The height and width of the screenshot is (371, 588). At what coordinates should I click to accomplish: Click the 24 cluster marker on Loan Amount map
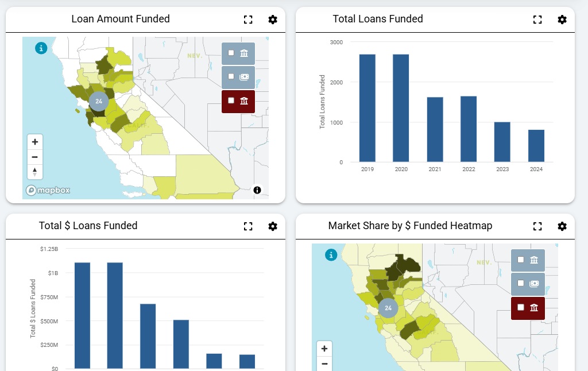99,101
